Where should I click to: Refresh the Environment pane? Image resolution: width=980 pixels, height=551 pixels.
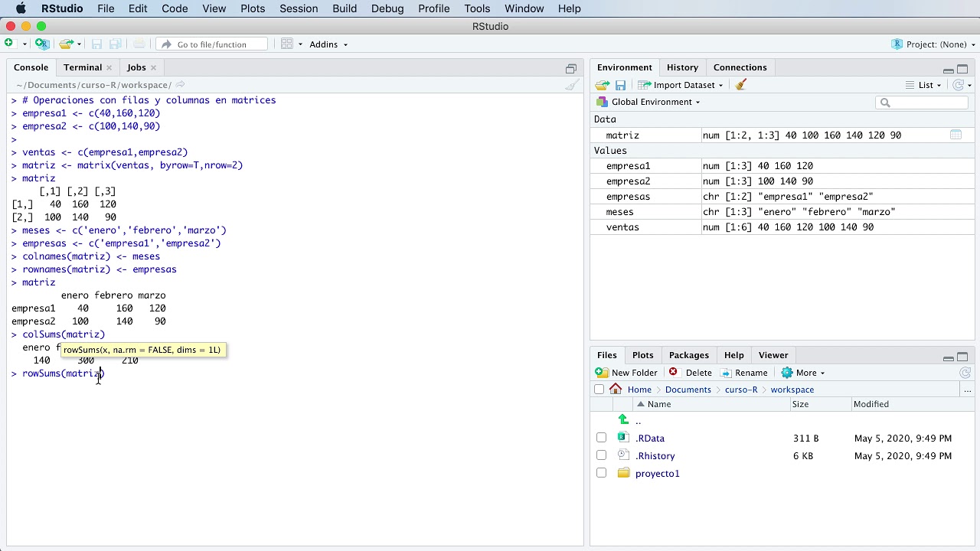(x=958, y=85)
